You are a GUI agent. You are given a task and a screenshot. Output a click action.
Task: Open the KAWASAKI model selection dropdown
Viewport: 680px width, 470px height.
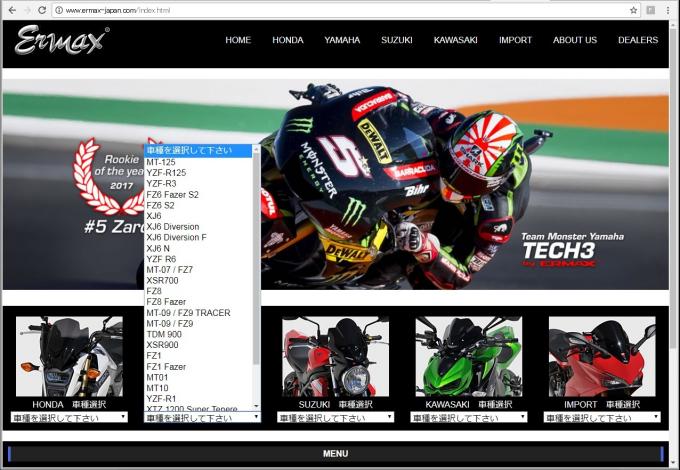(468, 417)
